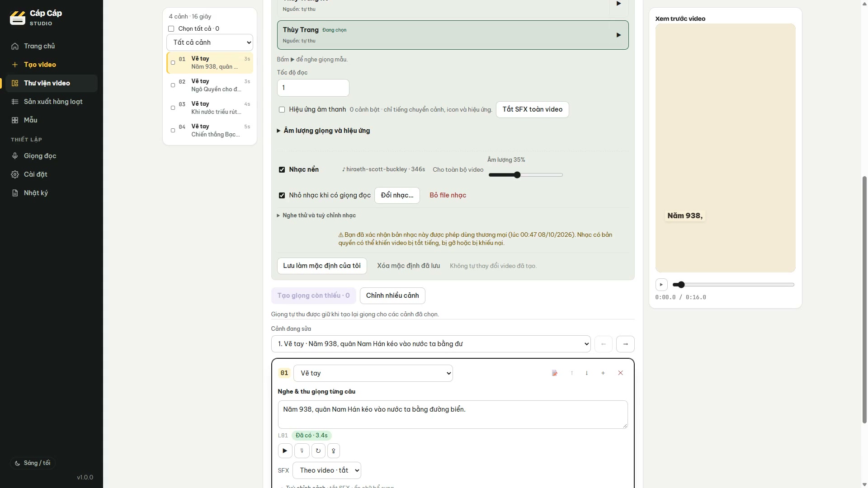Expand Nghe thử và tuỳ chỉnh nhạc

[316, 216]
